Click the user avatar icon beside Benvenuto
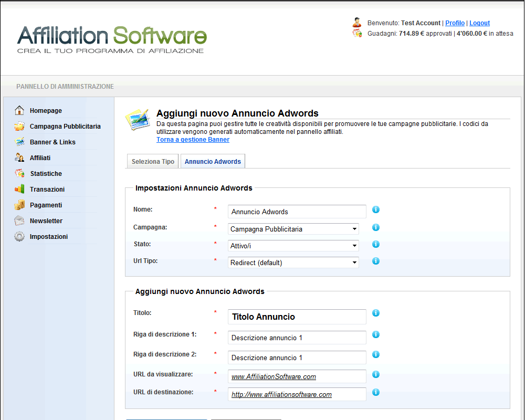This screenshot has width=525, height=420. pos(357,23)
